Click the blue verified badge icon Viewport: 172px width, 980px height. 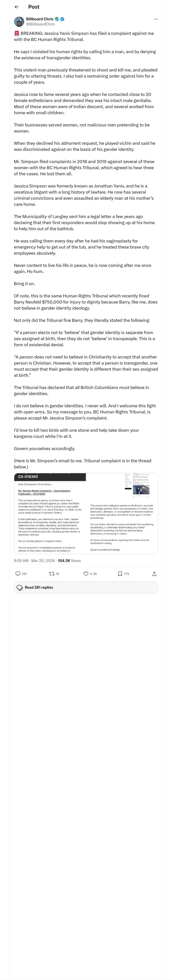click(x=62, y=19)
